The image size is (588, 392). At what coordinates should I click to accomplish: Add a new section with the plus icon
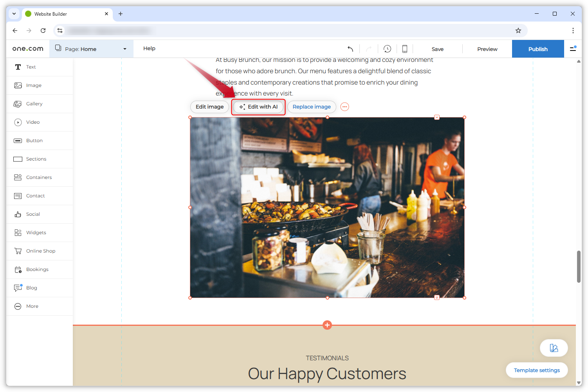coord(327,325)
